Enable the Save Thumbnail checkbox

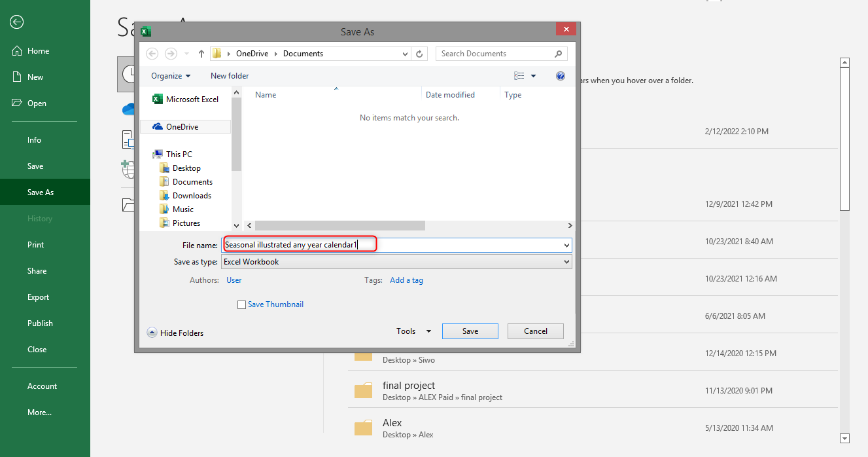click(x=242, y=304)
